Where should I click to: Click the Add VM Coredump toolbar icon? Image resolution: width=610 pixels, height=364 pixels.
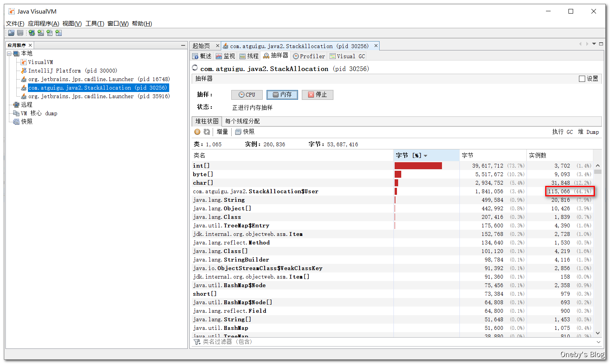pyautogui.click(x=50, y=33)
